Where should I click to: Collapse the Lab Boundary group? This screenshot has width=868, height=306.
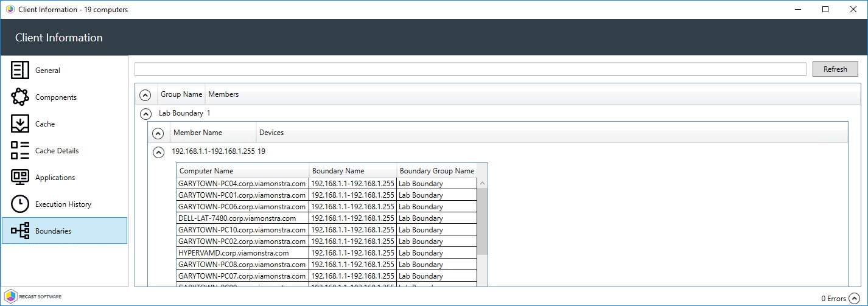coord(145,113)
